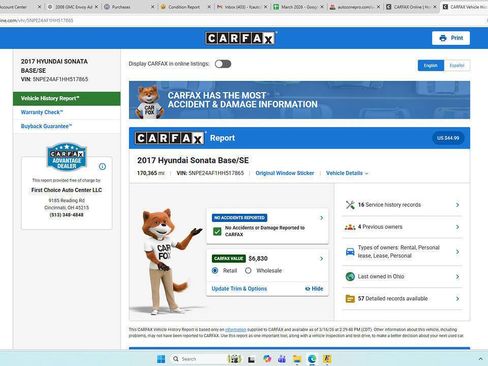
Task: Click the Last owned globe icon
Action: coord(350,276)
